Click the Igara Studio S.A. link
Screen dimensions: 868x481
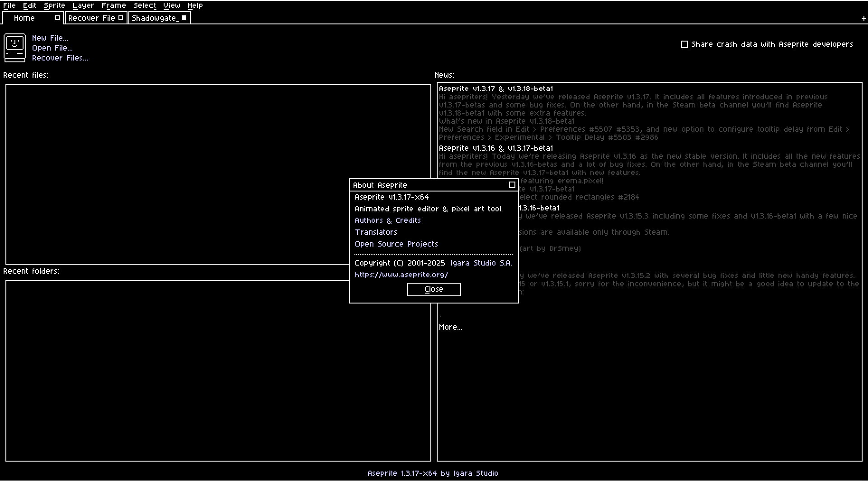point(481,263)
